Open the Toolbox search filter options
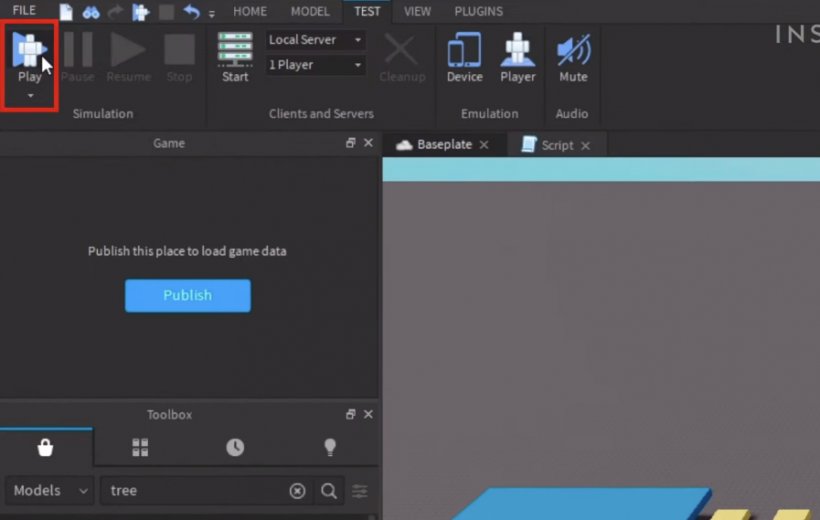Screen dimensions: 820x520 click(x=360, y=491)
